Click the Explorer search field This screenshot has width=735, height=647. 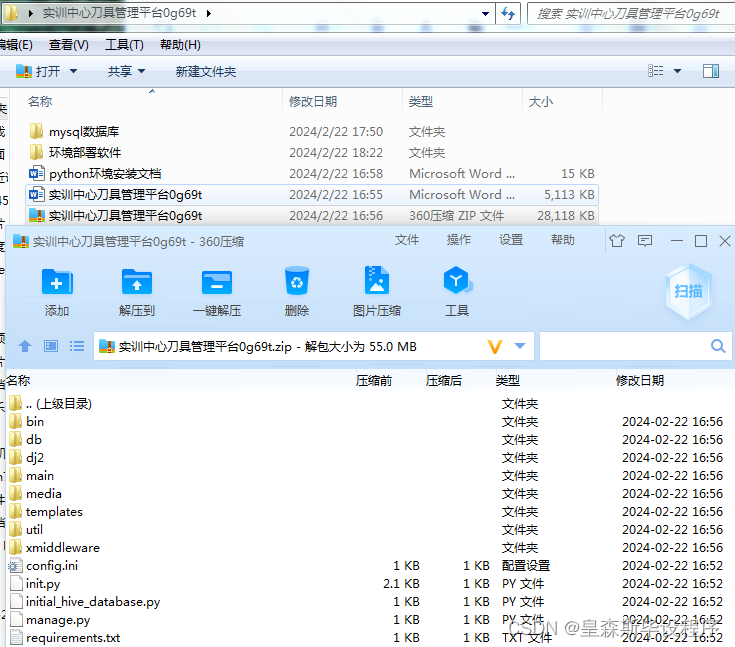click(x=630, y=14)
